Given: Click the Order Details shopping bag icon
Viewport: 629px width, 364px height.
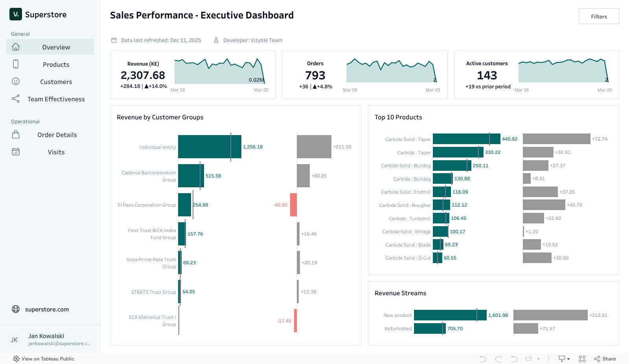Looking at the screenshot, I should [16, 135].
